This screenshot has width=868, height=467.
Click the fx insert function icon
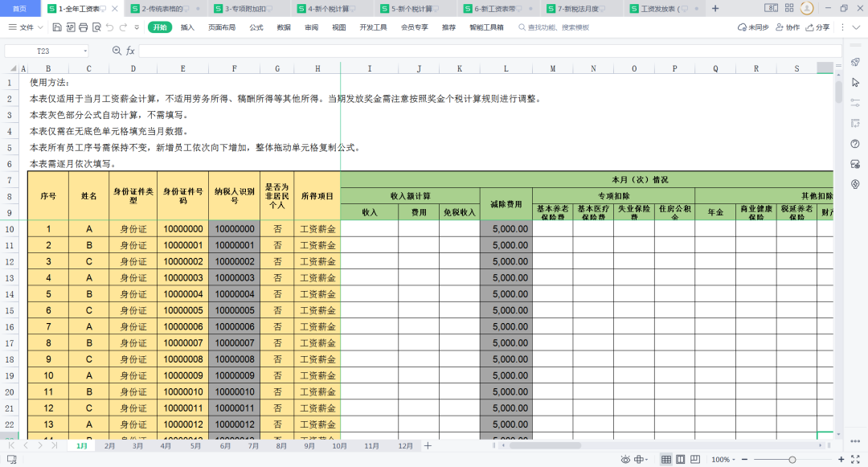click(130, 51)
